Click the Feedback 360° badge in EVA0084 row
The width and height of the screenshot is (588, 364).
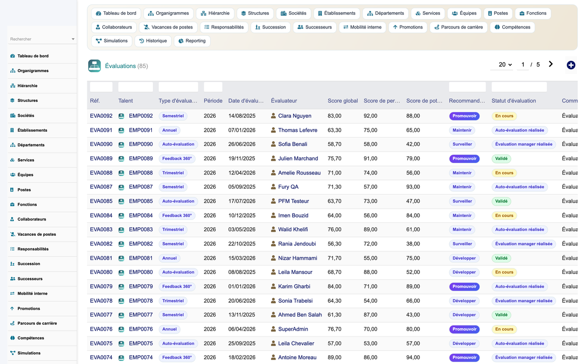[x=177, y=216]
